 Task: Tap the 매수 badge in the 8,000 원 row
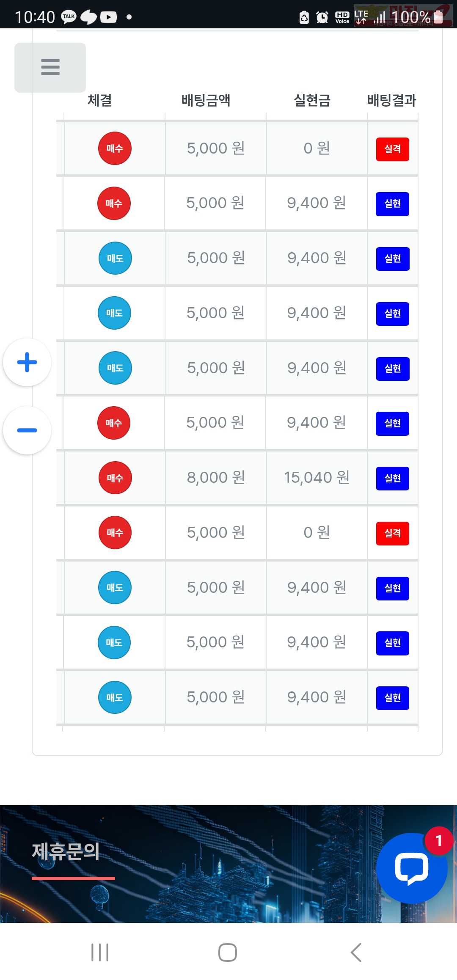point(115,478)
